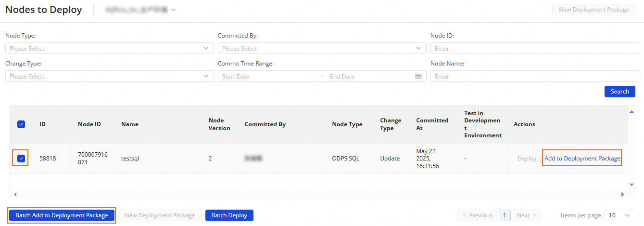Click into the Node Name input field
The height and width of the screenshot is (226, 644).
pyautogui.click(x=534, y=77)
